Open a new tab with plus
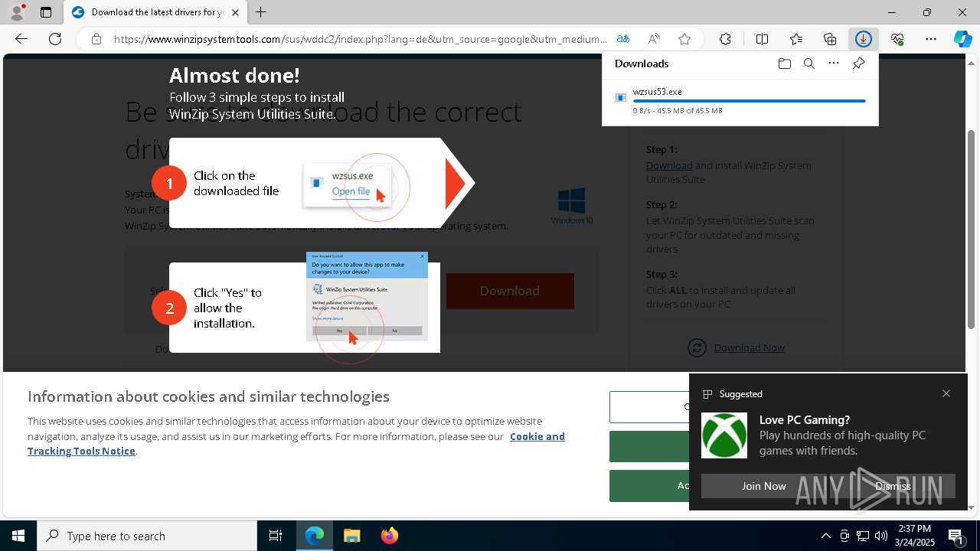The width and height of the screenshot is (980, 551). point(261,12)
